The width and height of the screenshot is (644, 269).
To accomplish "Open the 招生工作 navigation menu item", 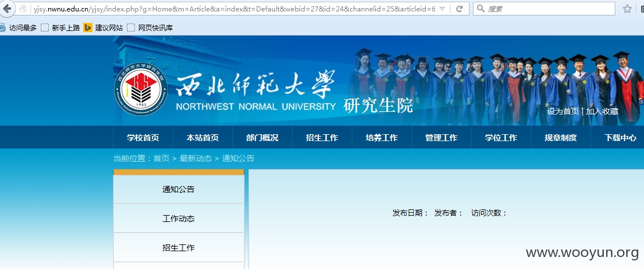I will pos(322,138).
